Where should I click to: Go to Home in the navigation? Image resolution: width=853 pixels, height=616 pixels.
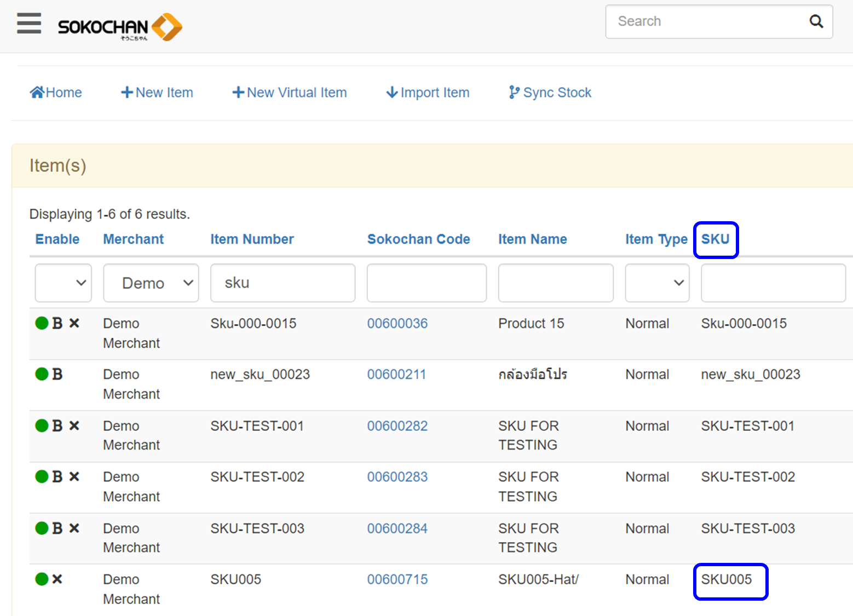56,93
